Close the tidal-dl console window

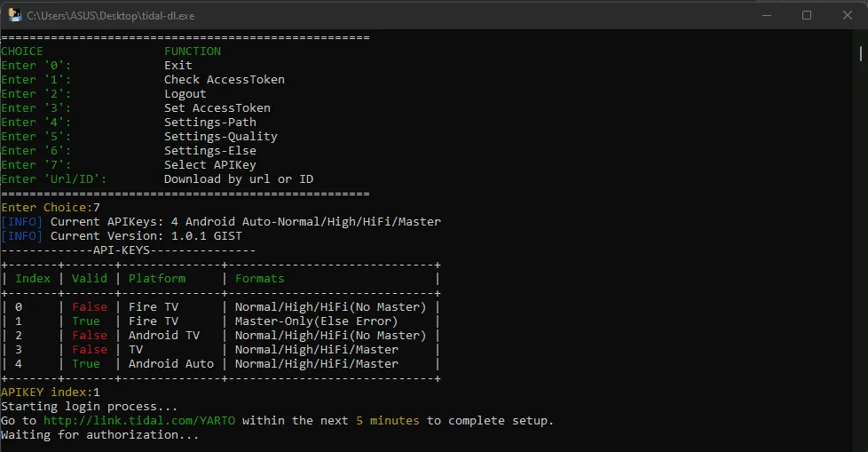point(847,15)
